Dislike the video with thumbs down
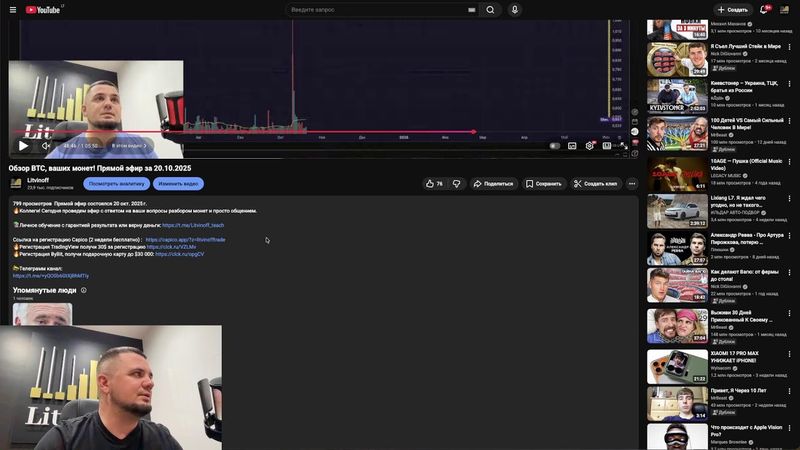The width and height of the screenshot is (800, 450). click(x=456, y=184)
